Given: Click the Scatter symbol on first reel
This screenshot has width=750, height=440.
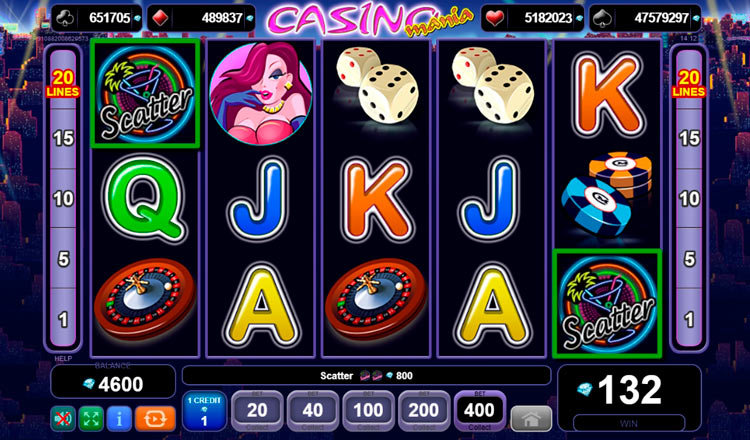Looking at the screenshot, I should 145,93.
